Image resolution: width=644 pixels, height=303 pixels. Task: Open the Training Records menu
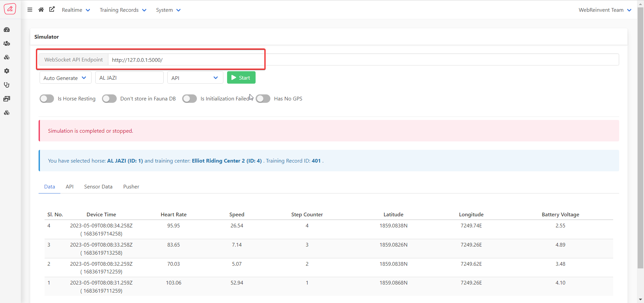(x=123, y=10)
